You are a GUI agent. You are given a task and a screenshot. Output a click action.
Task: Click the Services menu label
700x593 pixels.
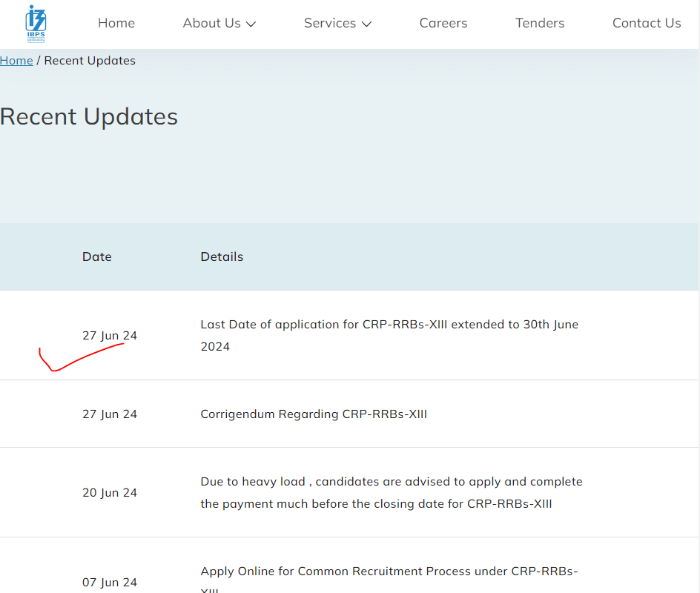click(x=329, y=23)
